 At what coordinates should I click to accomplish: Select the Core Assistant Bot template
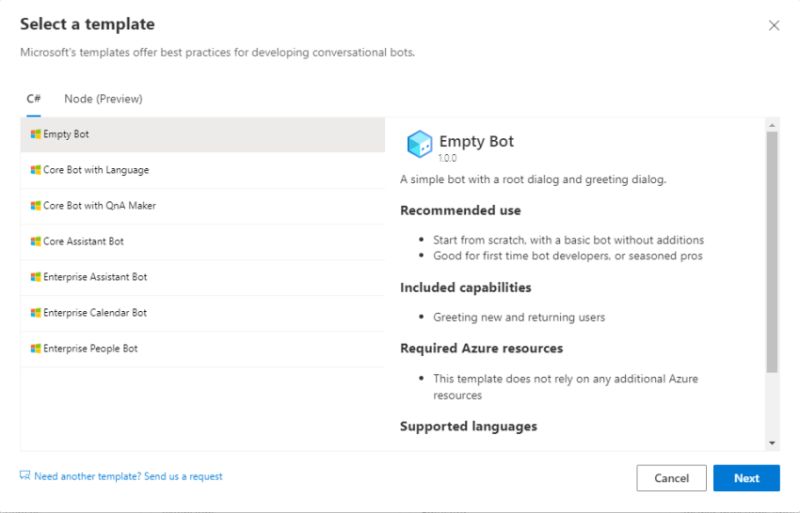pos(83,242)
